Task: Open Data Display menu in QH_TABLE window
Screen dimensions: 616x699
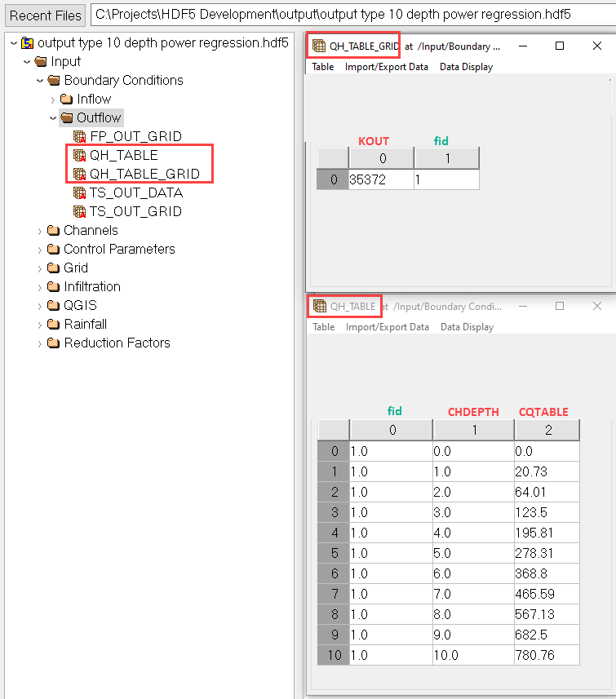Action: pyautogui.click(x=467, y=327)
